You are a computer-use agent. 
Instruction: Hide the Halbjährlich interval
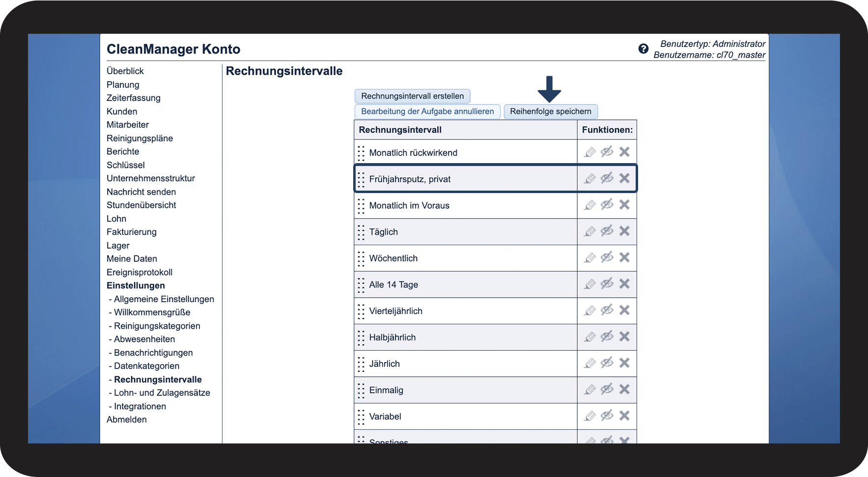(607, 337)
